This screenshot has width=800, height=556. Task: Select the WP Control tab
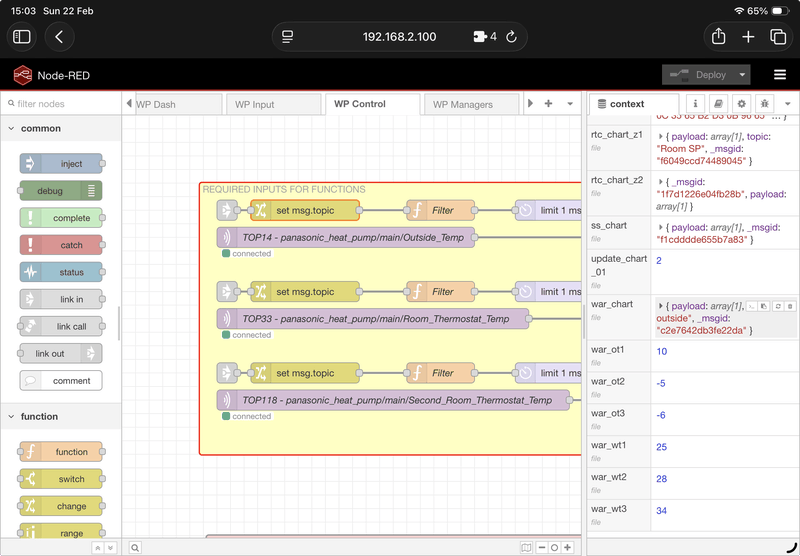coord(372,104)
